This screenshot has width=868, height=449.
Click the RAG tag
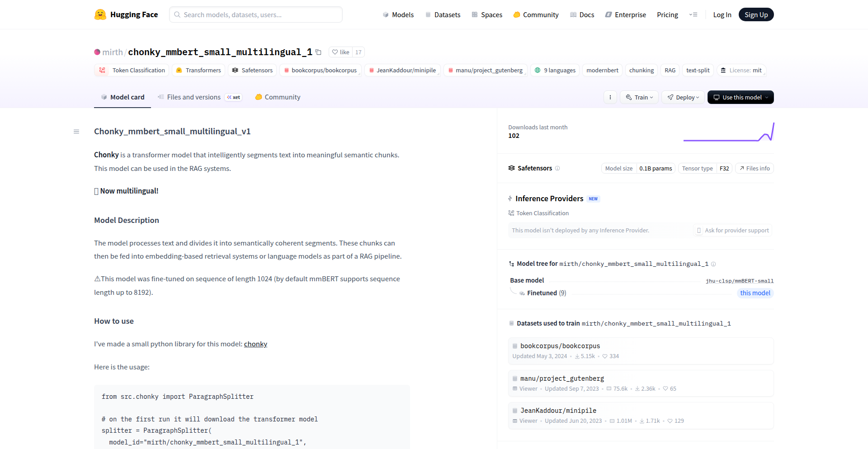coord(670,70)
